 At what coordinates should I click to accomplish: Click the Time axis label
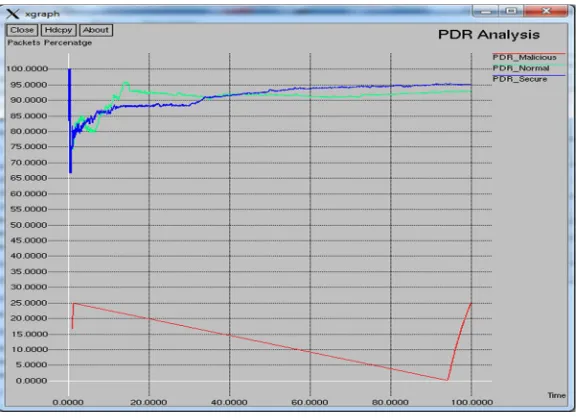pos(557,395)
